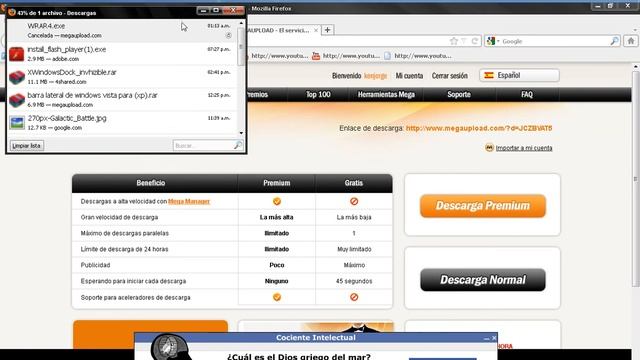Screen dimensions: 640x360
Task: Click the main page vertical scrollbar
Action: pos(636,180)
